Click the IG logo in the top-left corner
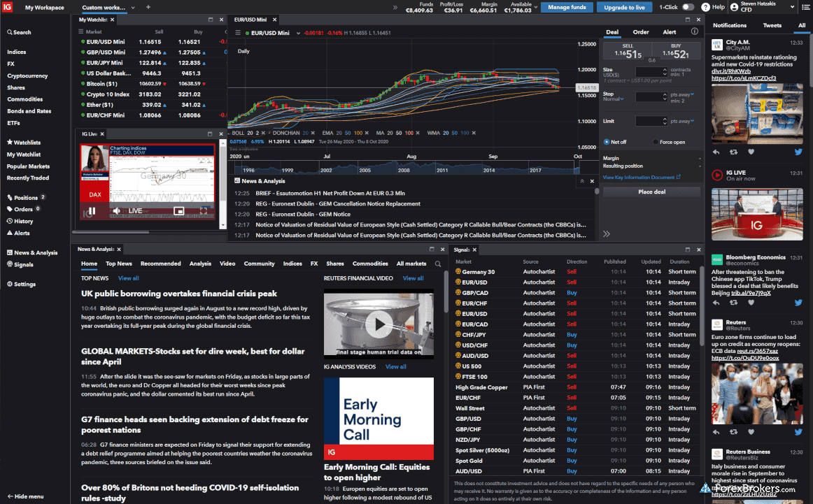 click(7, 7)
